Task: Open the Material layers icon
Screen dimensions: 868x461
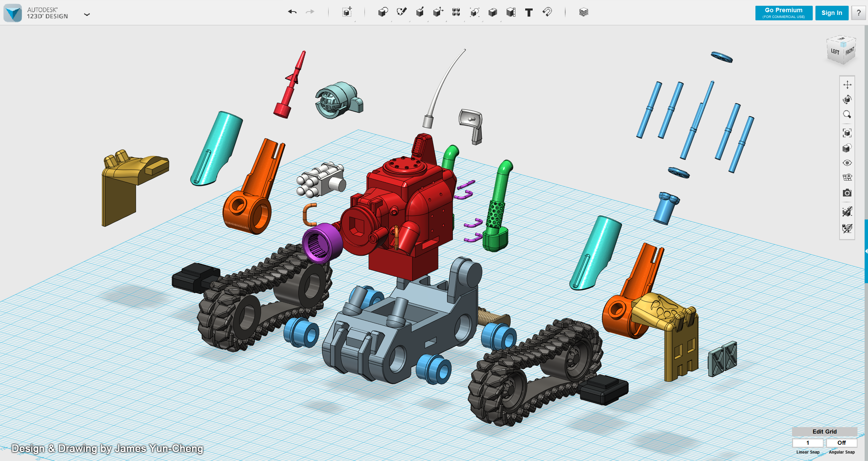Action: (584, 13)
